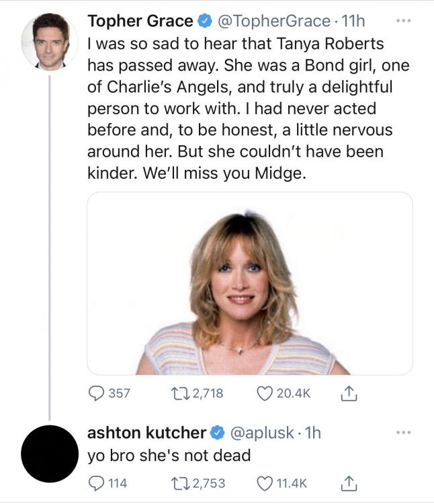This screenshot has height=504, width=434.
Task: Open more options on ashton kutcher's reply
Action: click(403, 433)
